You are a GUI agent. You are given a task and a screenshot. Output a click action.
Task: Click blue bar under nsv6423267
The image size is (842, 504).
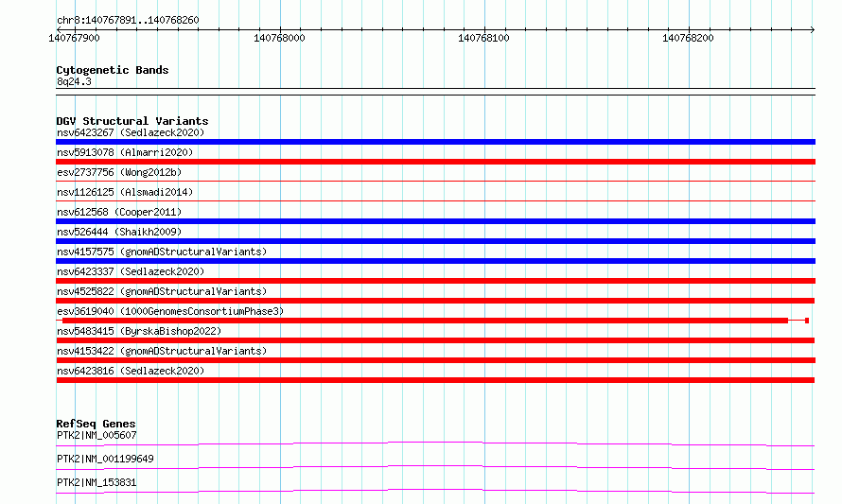pos(435,142)
